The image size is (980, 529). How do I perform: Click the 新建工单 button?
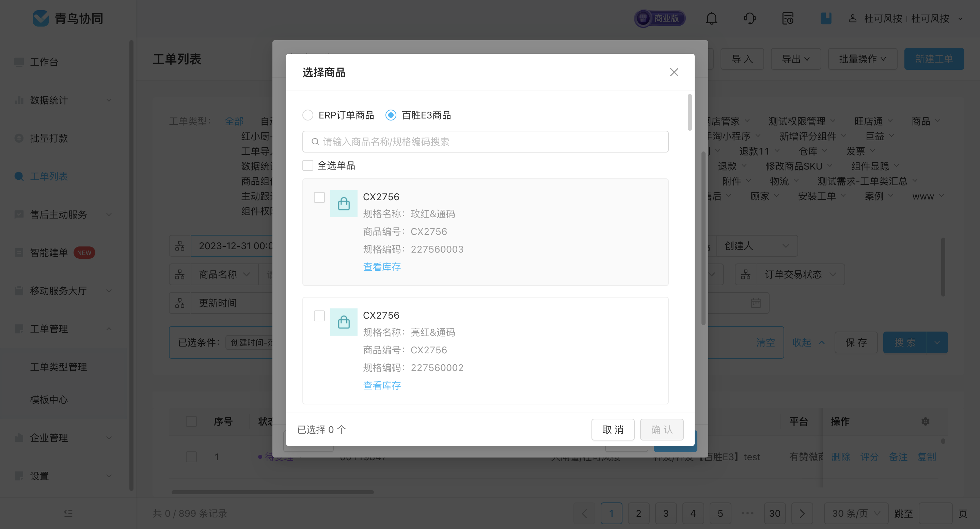coord(934,59)
